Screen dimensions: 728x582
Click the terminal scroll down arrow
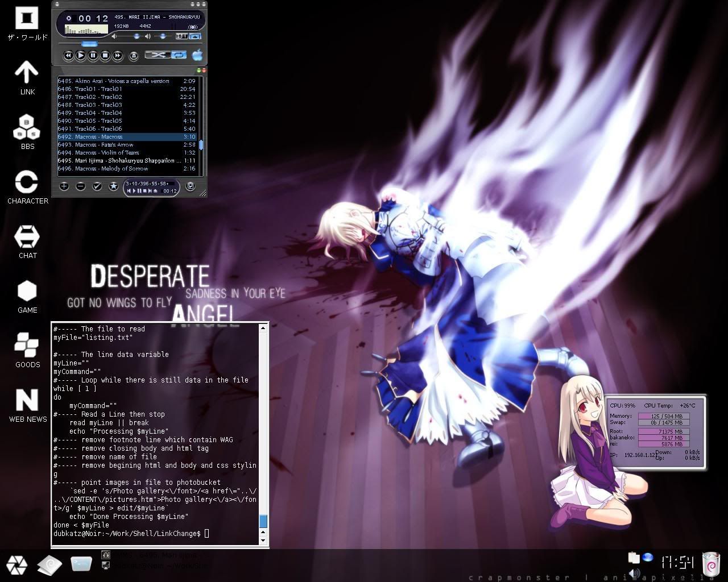[x=263, y=540]
